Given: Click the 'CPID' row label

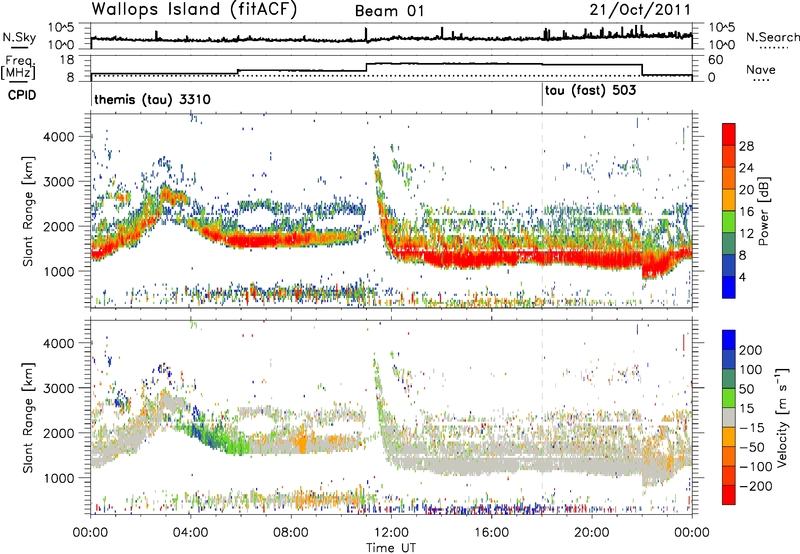Looking at the screenshot, I should tap(22, 95).
